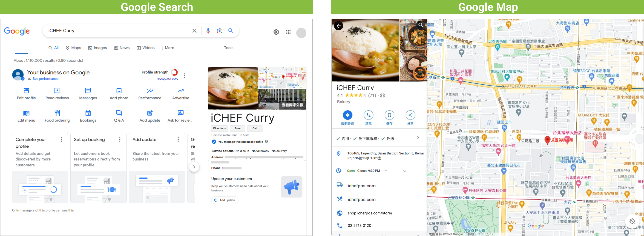Click the voice search microphone icon
Screen dimensions: 644x236
208,31
